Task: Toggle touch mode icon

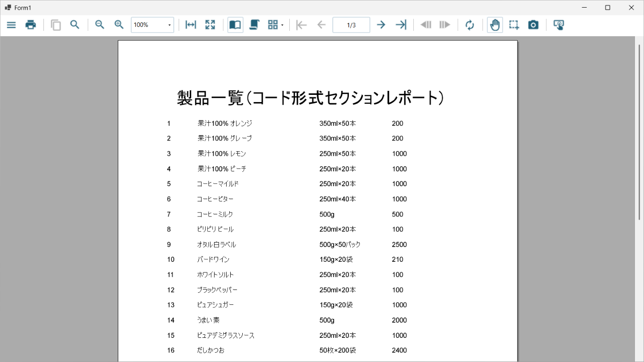Action: click(558, 25)
